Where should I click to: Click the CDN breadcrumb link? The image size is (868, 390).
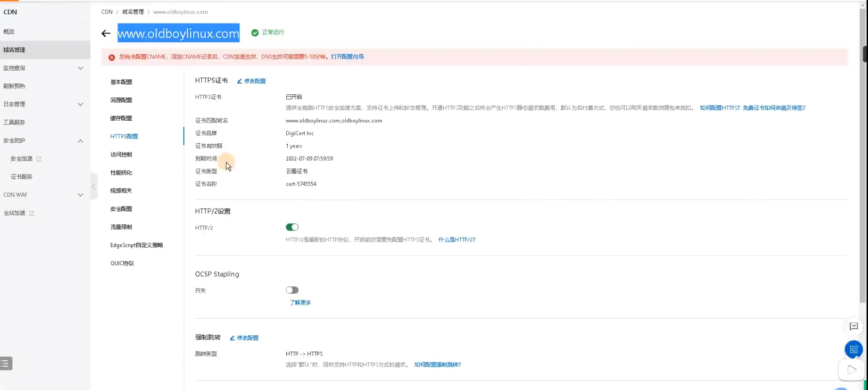107,12
